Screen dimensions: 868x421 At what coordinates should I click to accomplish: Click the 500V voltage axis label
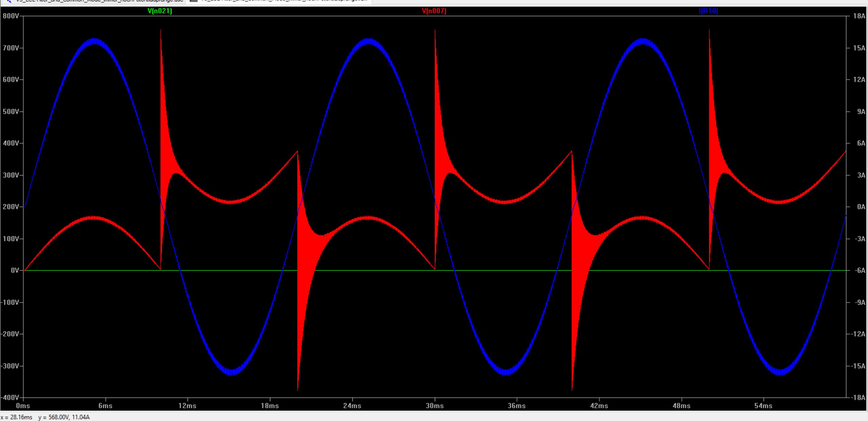coord(11,112)
